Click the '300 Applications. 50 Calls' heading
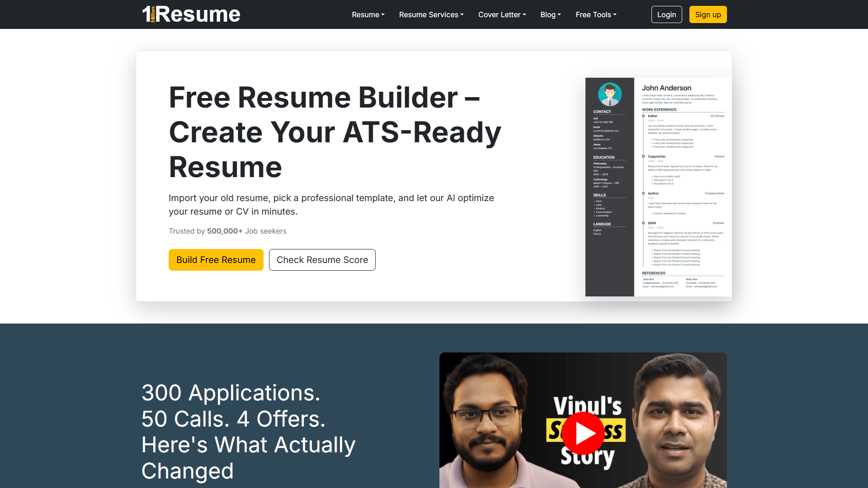 [249, 432]
